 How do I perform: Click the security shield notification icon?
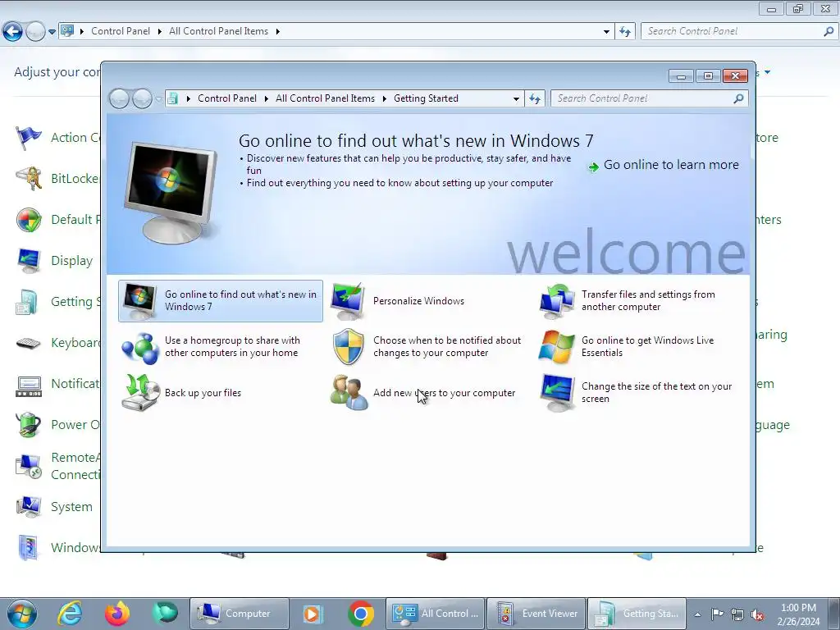pyautogui.click(x=348, y=347)
